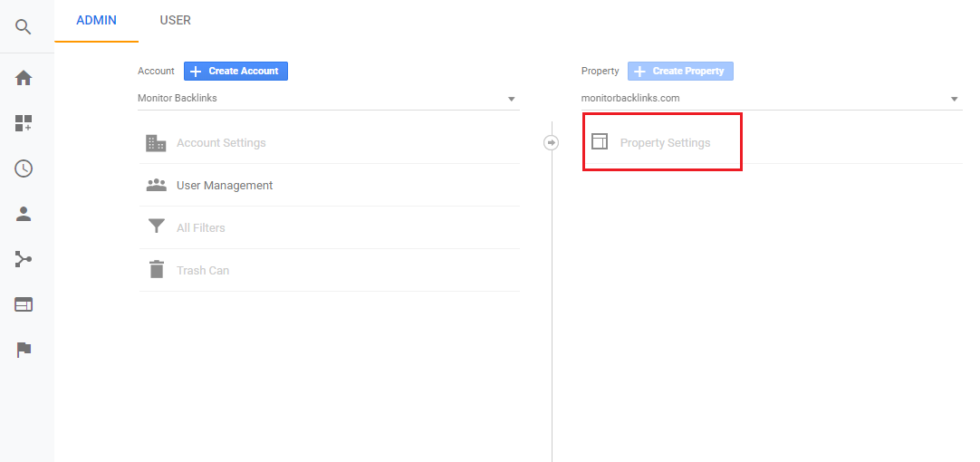Click the Create Account button
Image resolution: width=980 pixels, height=462 pixels.
235,71
